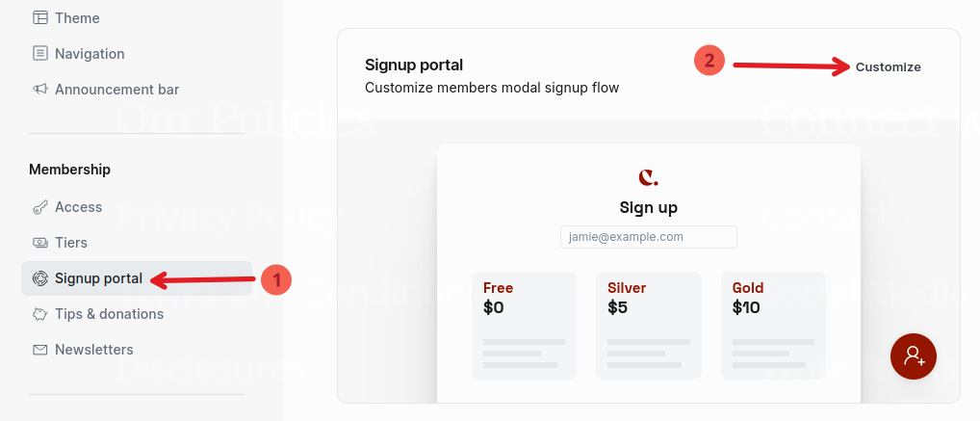Click the site logo above Sign up
Image resolution: width=980 pixels, height=421 pixels.
648,177
